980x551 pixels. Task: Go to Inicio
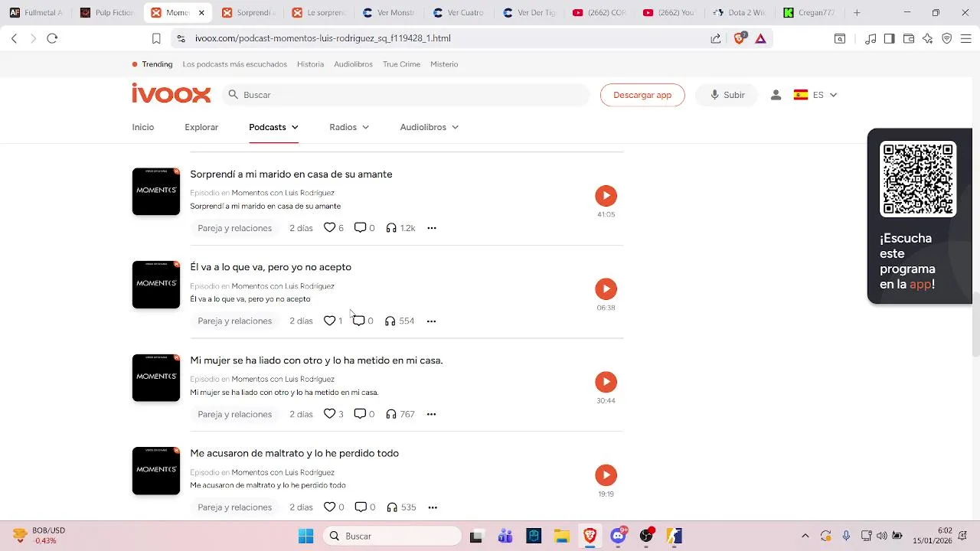click(x=143, y=127)
